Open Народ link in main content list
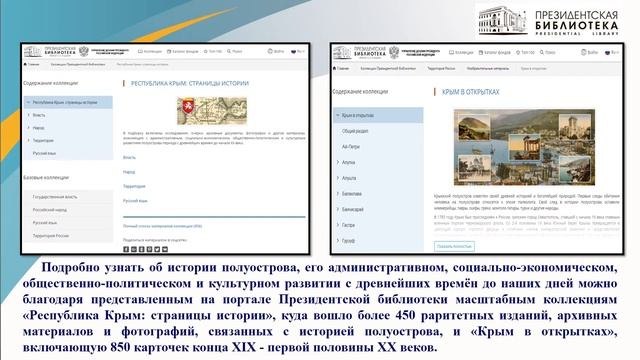The image size is (640, 360). click(x=129, y=172)
